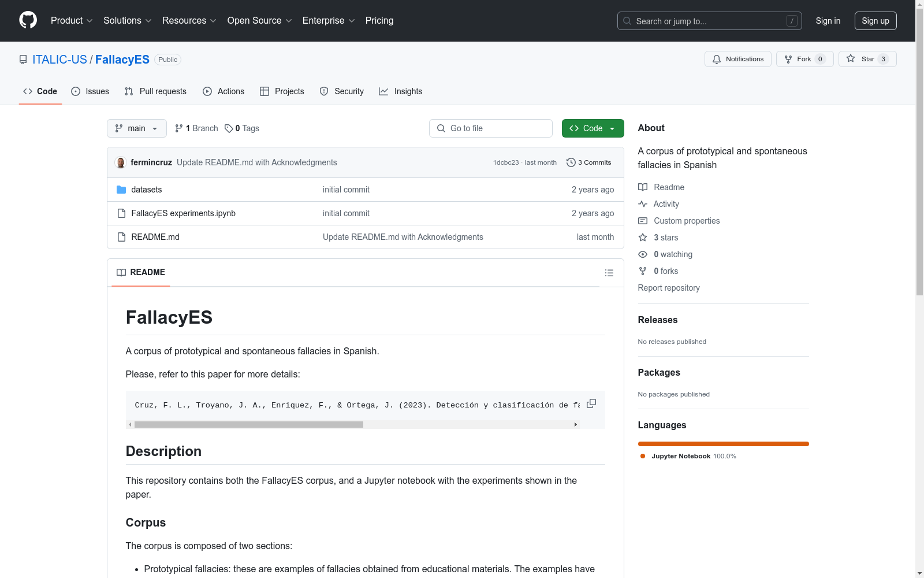Click the book icon beside Readme
924x578 pixels.
[x=643, y=187]
